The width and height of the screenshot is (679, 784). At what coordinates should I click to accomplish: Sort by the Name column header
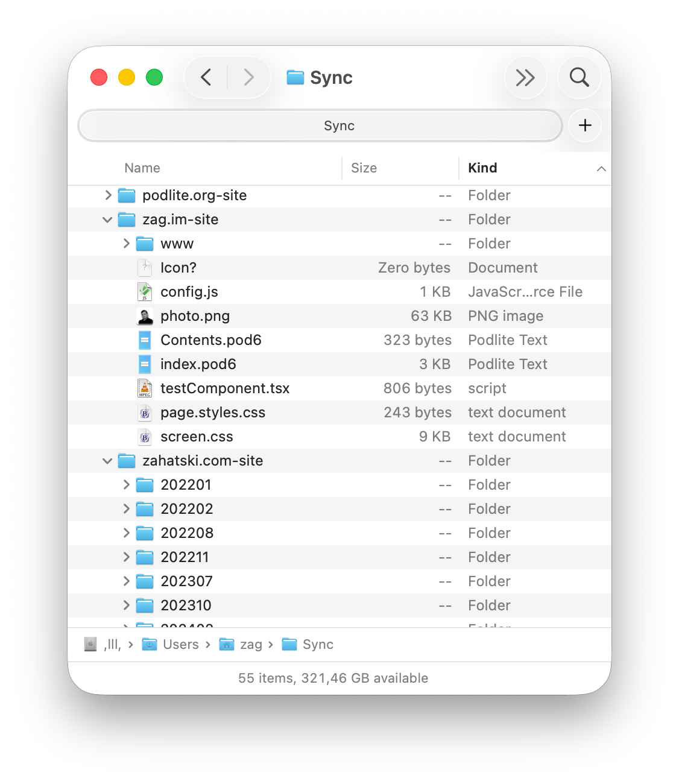coord(142,168)
